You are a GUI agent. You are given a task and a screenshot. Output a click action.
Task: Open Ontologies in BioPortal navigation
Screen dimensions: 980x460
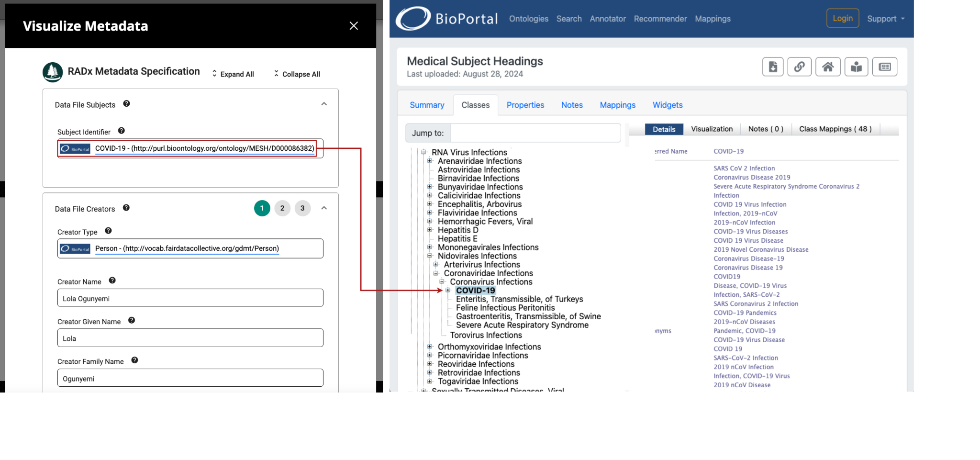pos(528,19)
